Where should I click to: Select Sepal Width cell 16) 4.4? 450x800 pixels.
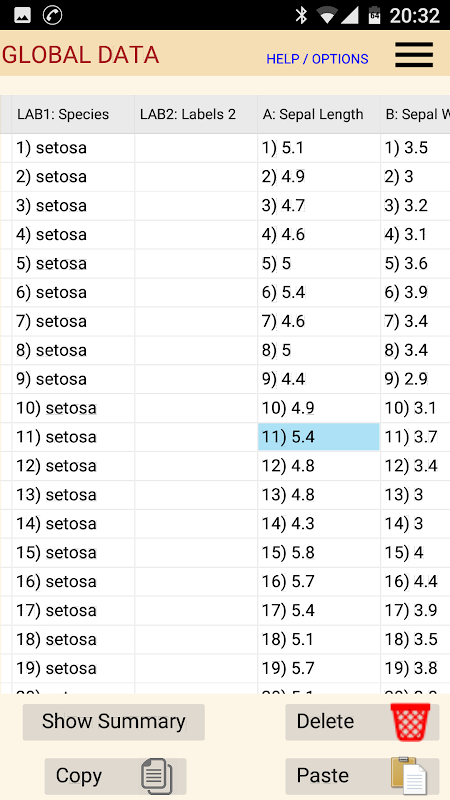coord(415,582)
